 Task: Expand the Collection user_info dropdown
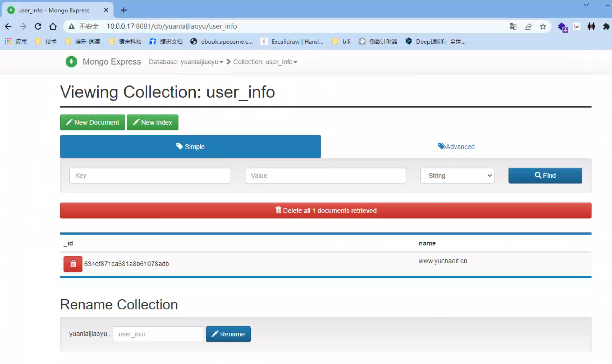265,62
